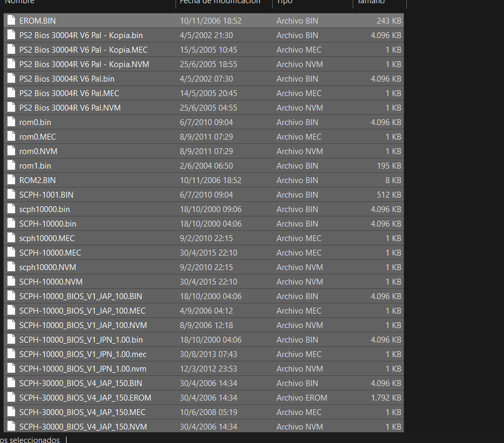Select SCPH-10000_BIOS_V1_JAP_100.NVM file name
Image resolution: width=504 pixels, height=443 pixels.
pos(83,325)
